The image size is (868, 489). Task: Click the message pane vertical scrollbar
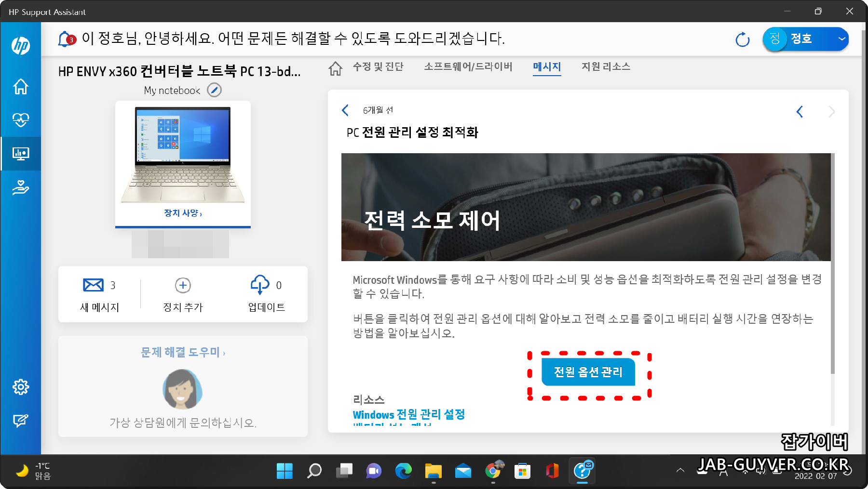(833, 263)
